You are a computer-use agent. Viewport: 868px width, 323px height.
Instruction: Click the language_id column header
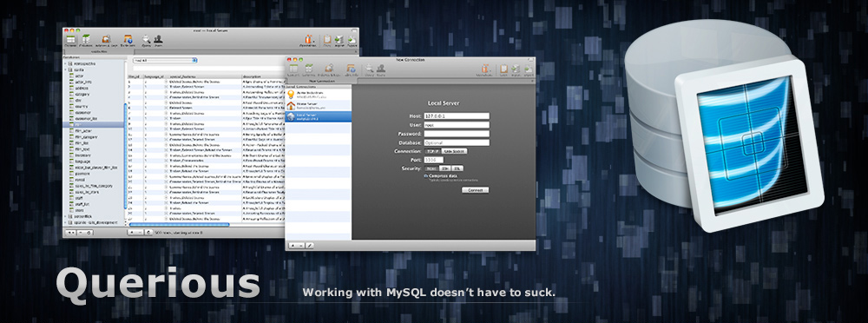coord(155,76)
